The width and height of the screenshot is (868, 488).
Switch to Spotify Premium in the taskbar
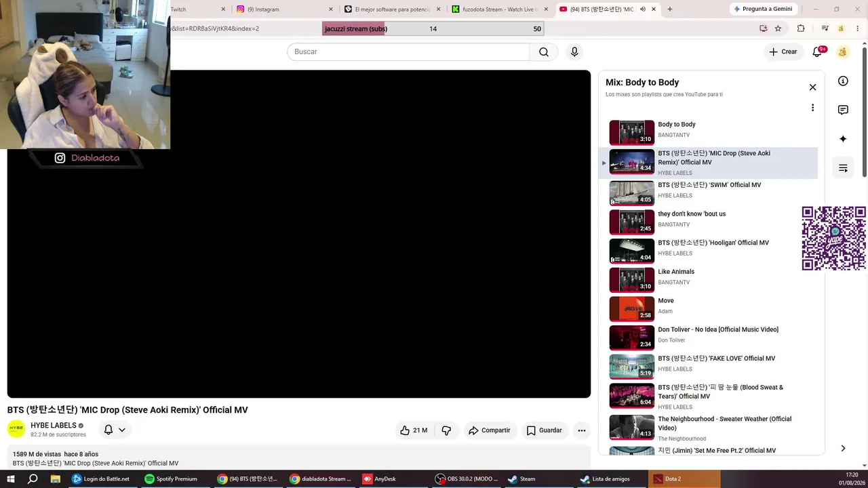(175, 479)
